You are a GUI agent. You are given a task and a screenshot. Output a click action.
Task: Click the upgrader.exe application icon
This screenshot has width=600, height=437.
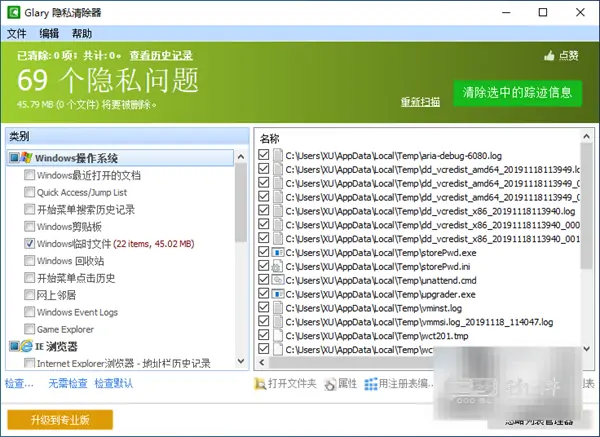[278, 294]
